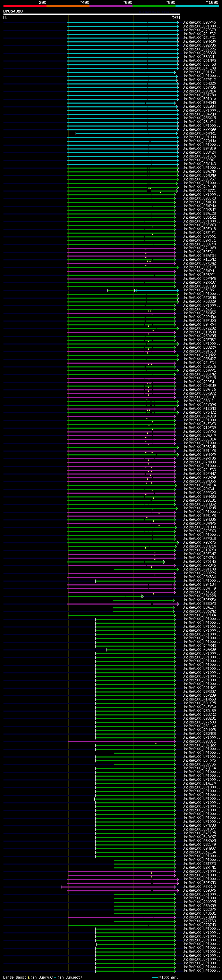Open the UniRef100_B9HK80 hit link
This screenshot has width=222, height=980.
tap(199, 41)
